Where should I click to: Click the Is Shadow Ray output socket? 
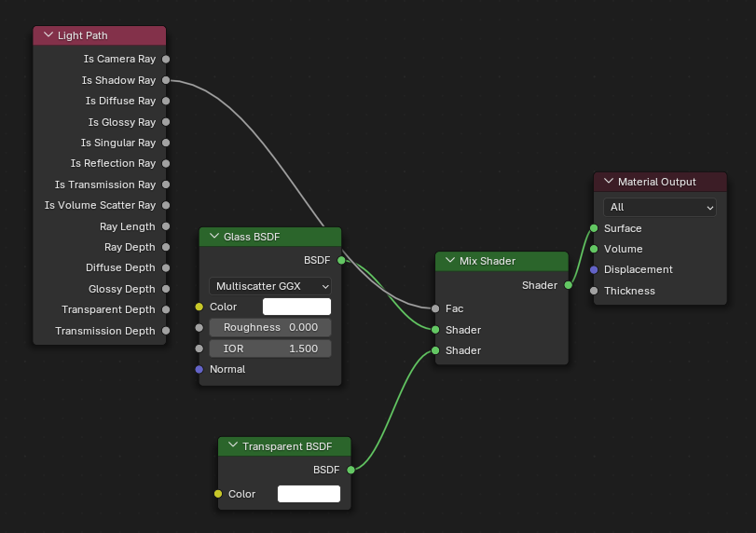tap(166, 80)
